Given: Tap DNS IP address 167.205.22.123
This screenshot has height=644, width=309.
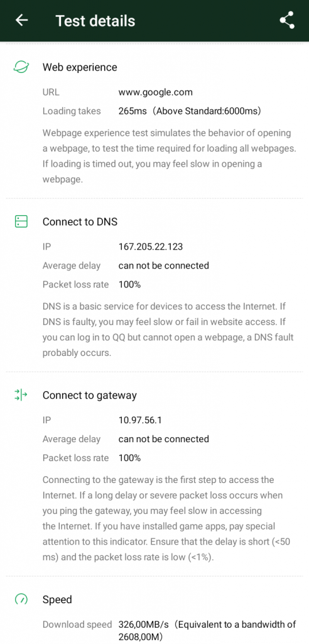Looking at the screenshot, I should 151,247.
